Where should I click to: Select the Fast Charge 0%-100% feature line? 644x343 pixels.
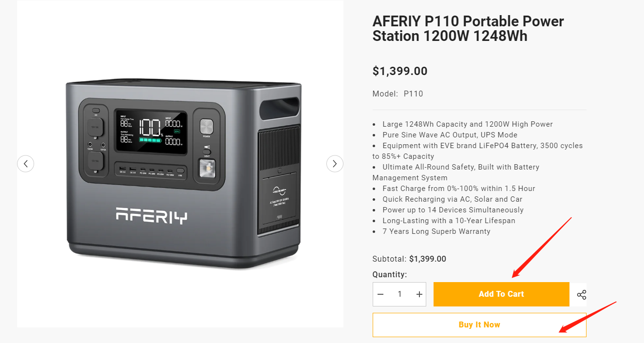pyautogui.click(x=459, y=189)
